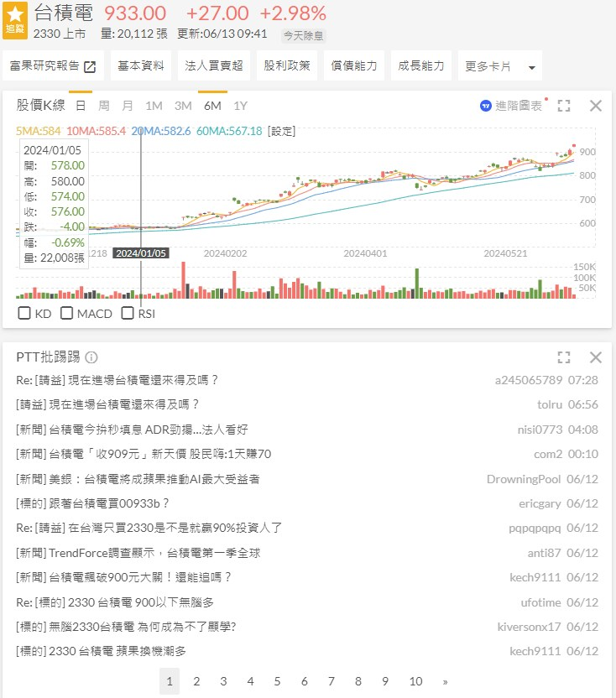Select the 1M chart range
This screenshot has height=698, width=616.
point(154,106)
